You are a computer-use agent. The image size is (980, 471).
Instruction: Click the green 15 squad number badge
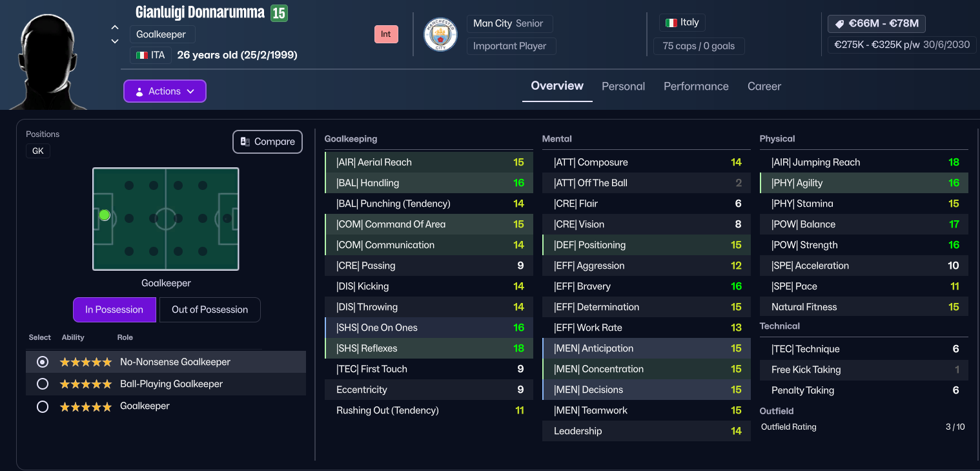[279, 13]
